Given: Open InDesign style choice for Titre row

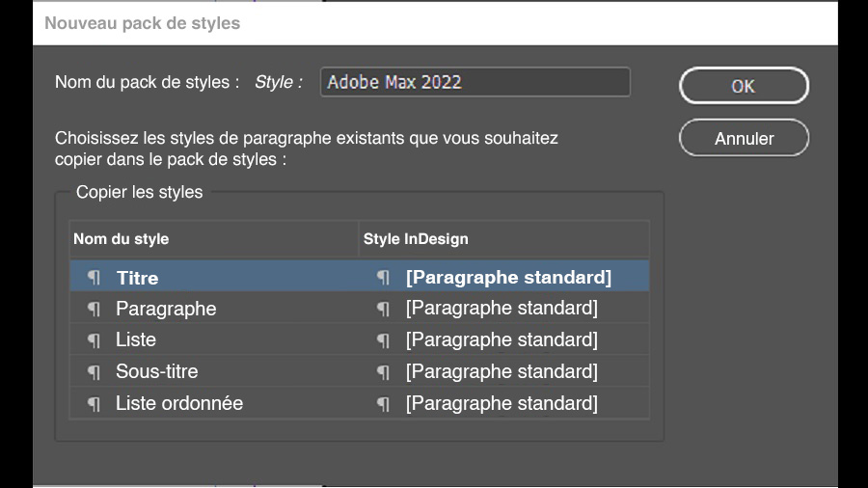Looking at the screenshot, I should (508, 278).
